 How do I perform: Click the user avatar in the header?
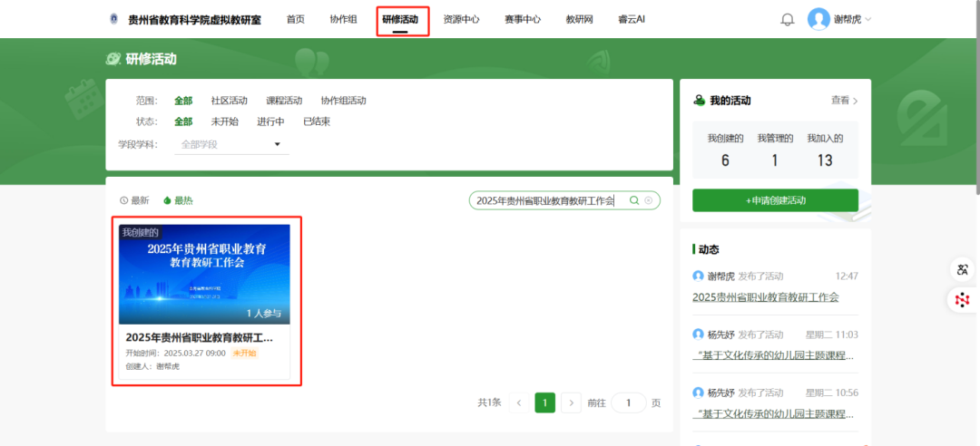pyautogui.click(x=818, y=19)
